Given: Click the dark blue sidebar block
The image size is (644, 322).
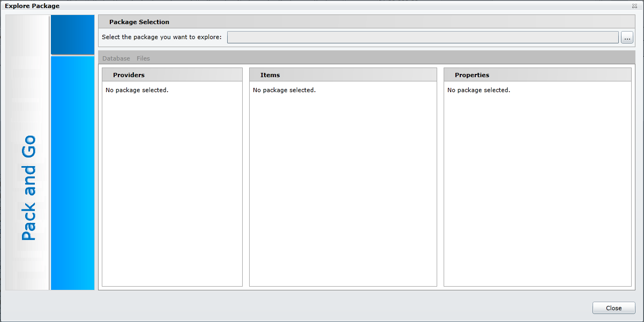Looking at the screenshot, I should pyautogui.click(x=72, y=34).
